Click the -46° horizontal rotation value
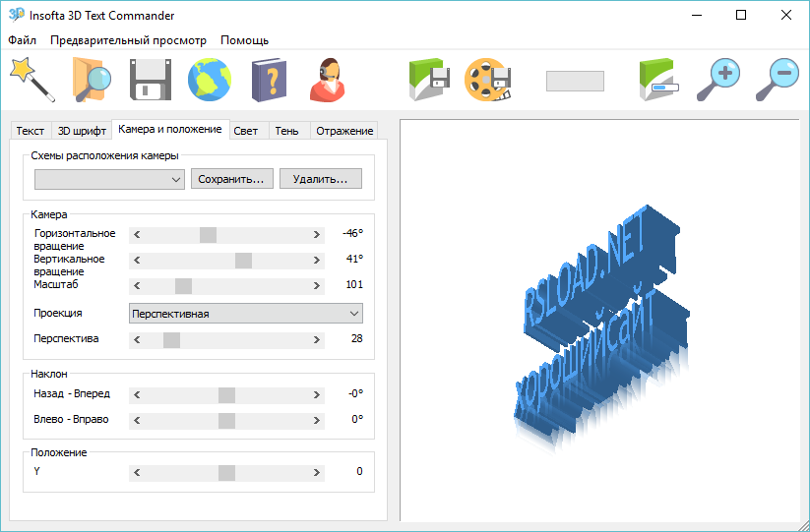Viewport: 810px width, 532px height. tap(352, 233)
